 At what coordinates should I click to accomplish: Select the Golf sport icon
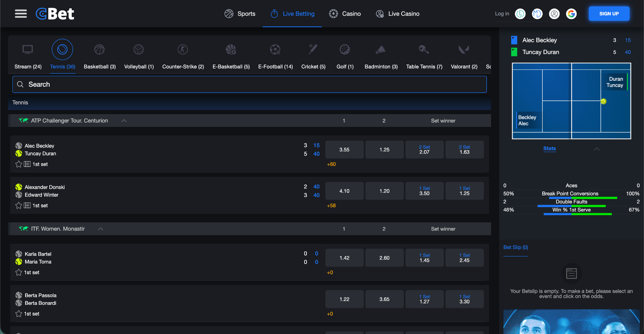tap(345, 49)
